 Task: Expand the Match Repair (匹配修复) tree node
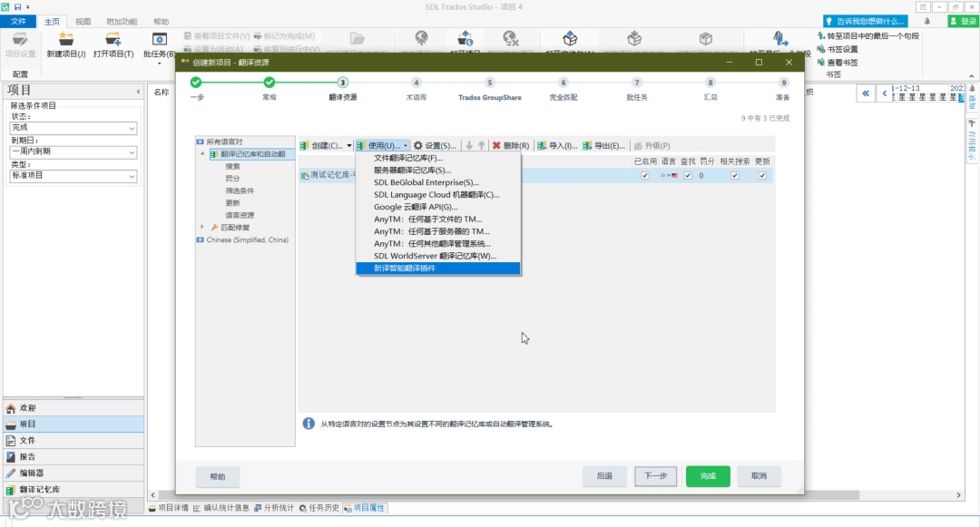pyautogui.click(x=202, y=228)
